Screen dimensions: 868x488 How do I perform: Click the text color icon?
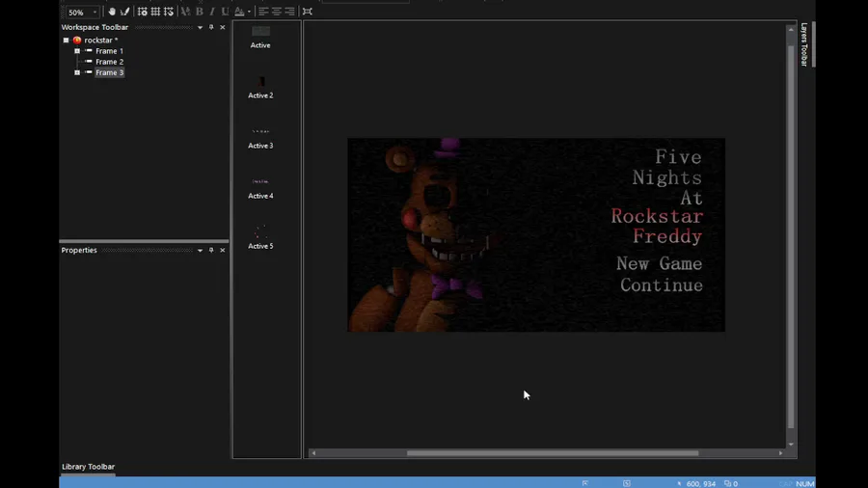pos(239,11)
